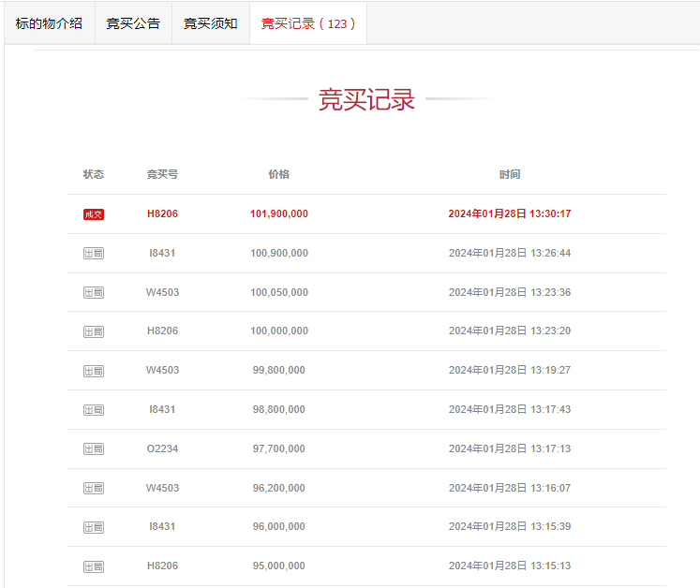This screenshot has width=700, height=588.
Task: Click the red 成交 status badge
Action: pyautogui.click(x=94, y=214)
